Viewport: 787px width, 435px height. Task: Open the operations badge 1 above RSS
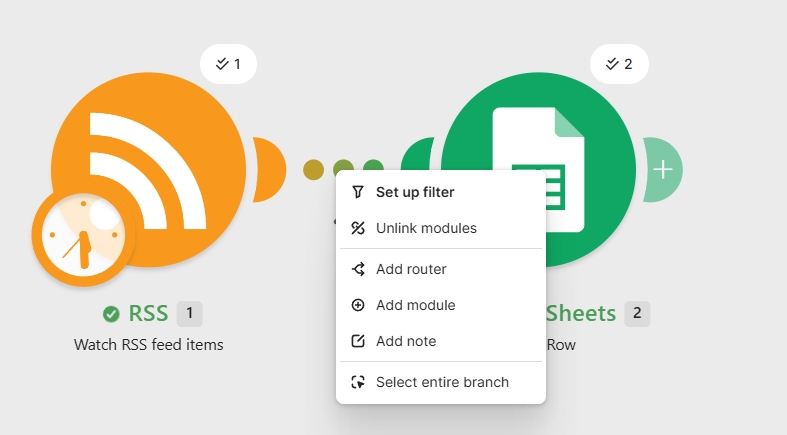pos(228,64)
